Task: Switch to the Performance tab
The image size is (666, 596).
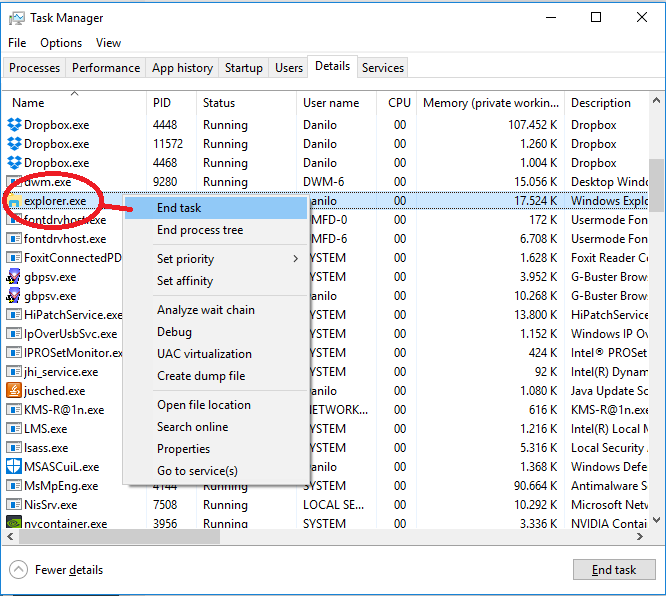Action: pos(106,68)
